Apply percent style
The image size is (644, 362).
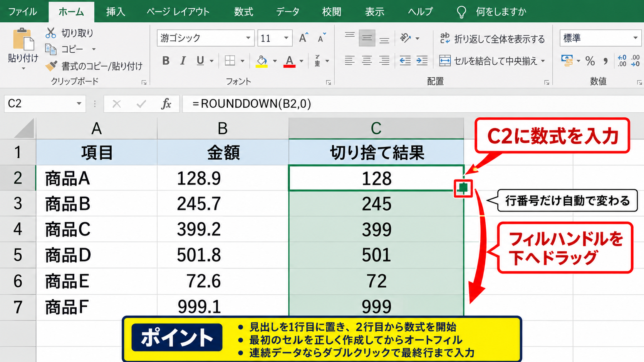pyautogui.click(x=590, y=61)
